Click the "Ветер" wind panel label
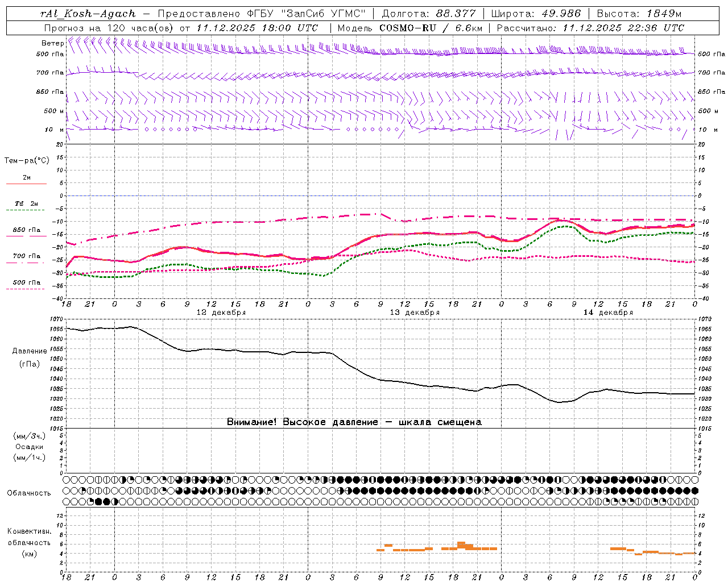 52,43
